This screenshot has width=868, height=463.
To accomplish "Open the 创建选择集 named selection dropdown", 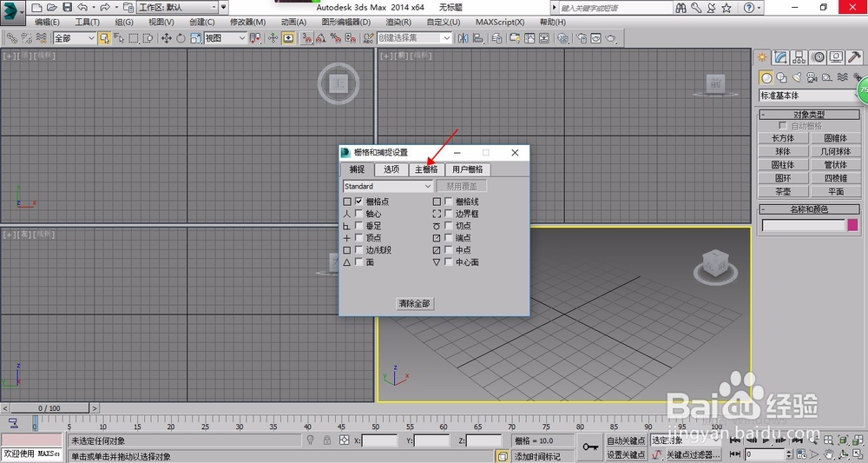I will [415, 38].
